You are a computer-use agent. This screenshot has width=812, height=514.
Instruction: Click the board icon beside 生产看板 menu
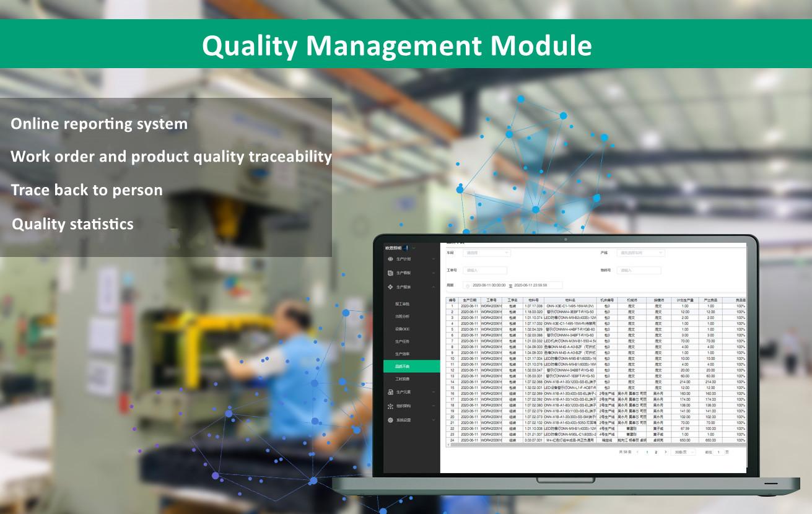[x=390, y=273]
